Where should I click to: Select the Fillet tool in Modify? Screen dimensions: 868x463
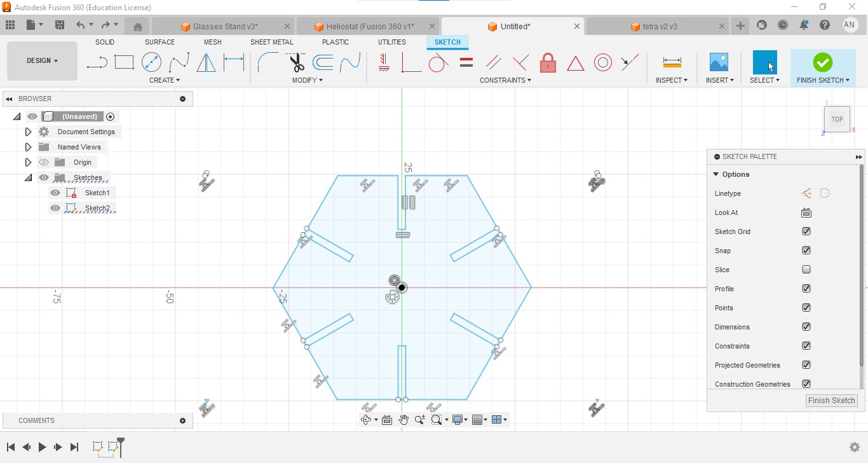pos(268,62)
